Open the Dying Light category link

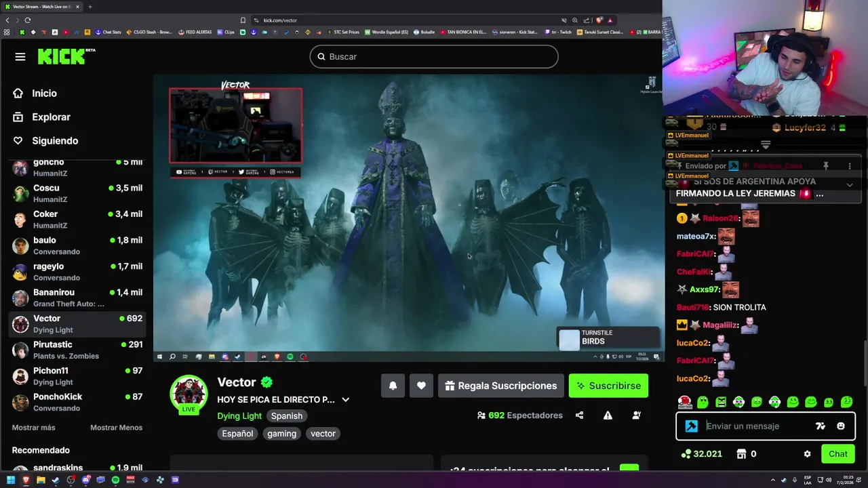coord(239,416)
